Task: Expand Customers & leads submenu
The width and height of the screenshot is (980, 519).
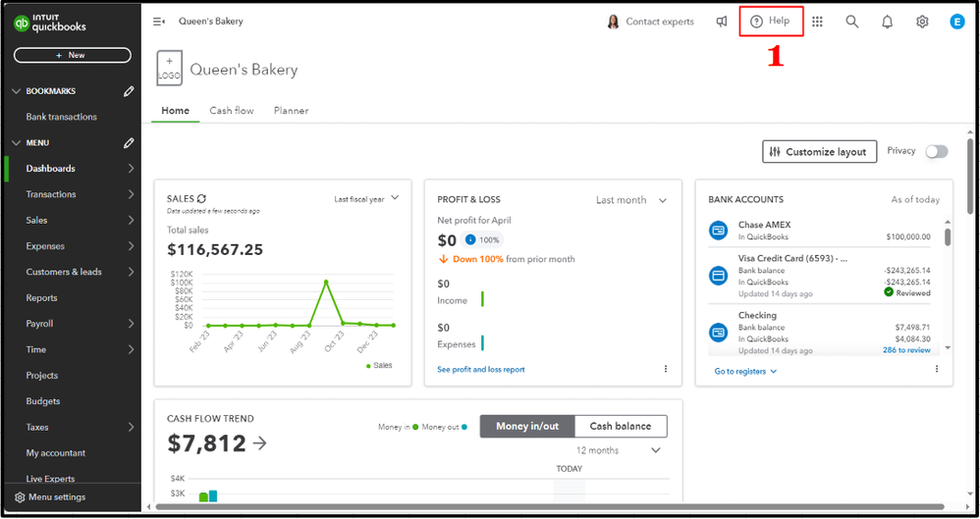Action: (132, 272)
